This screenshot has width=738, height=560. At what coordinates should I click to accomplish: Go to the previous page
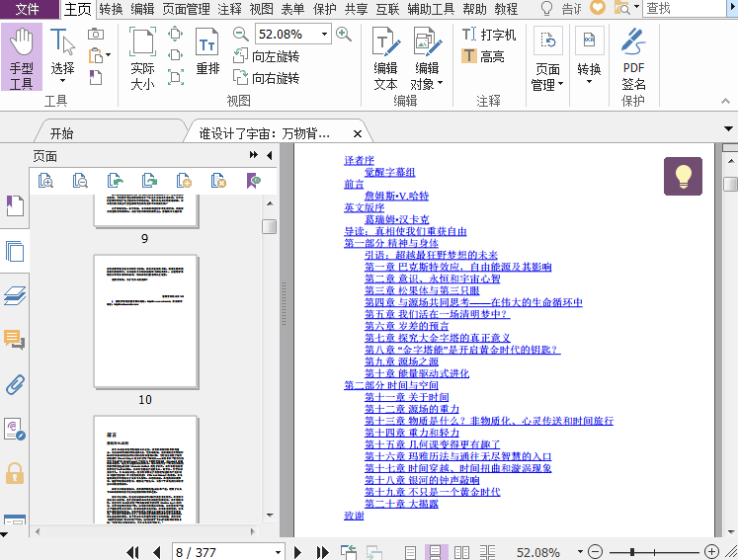157,552
